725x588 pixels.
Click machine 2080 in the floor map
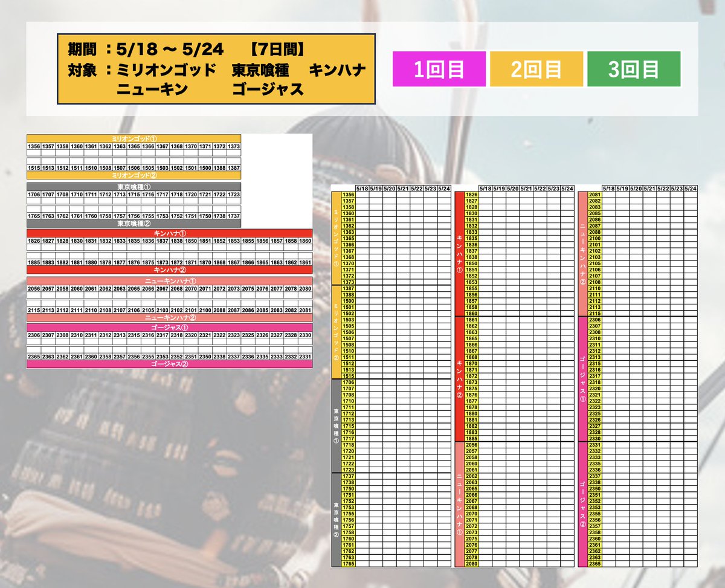pos(304,289)
